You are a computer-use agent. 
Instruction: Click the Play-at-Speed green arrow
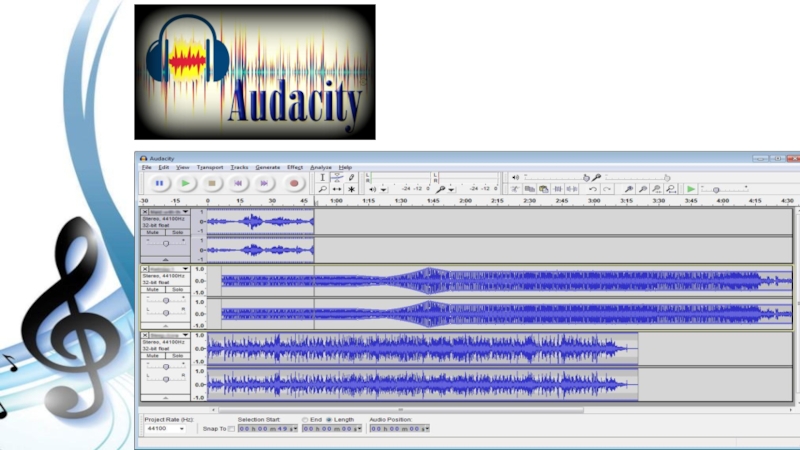click(x=691, y=189)
